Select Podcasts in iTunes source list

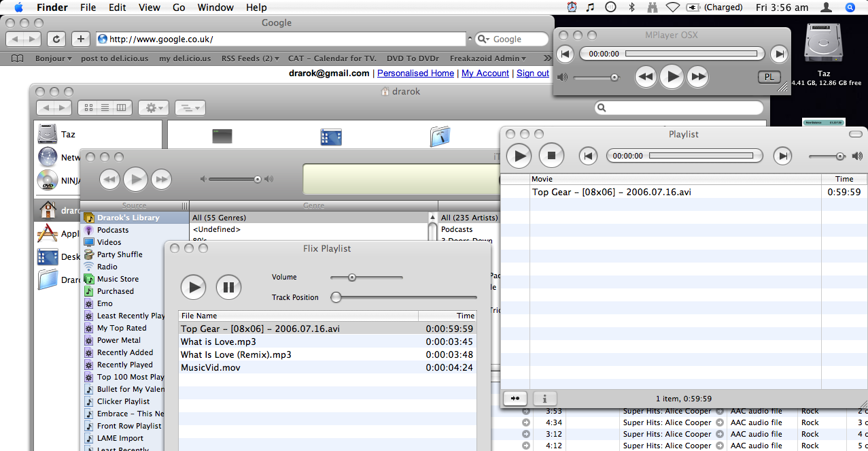113,230
